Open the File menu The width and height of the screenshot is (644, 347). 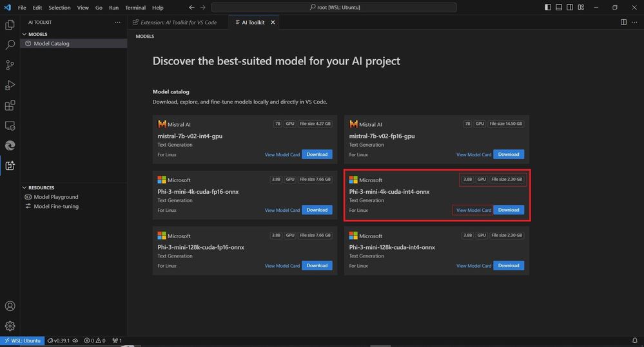22,7
